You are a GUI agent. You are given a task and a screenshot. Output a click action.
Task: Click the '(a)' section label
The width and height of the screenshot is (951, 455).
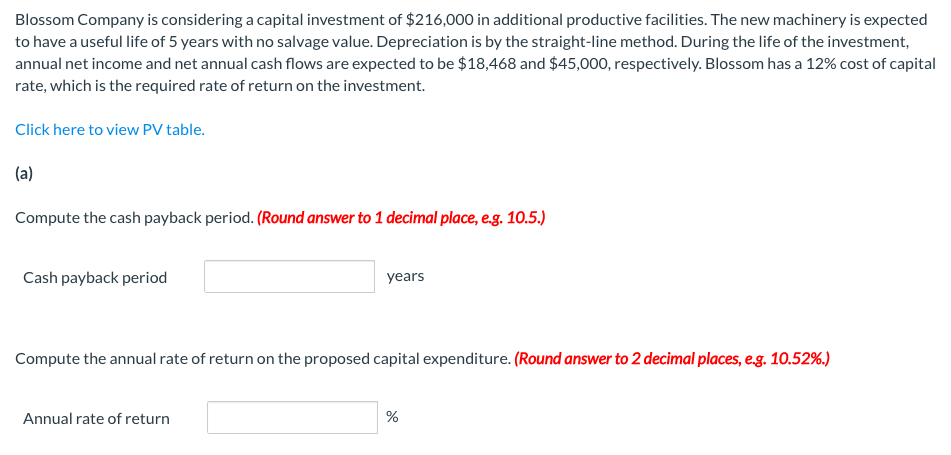tap(24, 173)
